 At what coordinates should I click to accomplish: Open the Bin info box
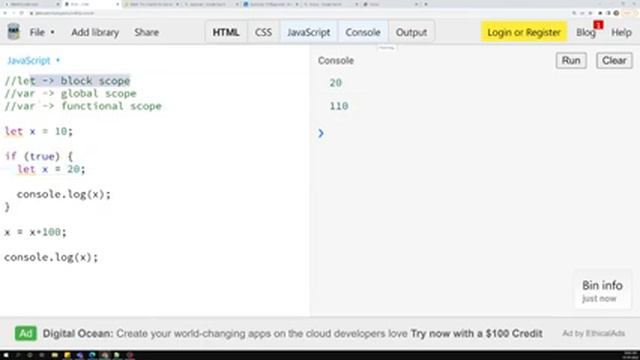tap(602, 291)
